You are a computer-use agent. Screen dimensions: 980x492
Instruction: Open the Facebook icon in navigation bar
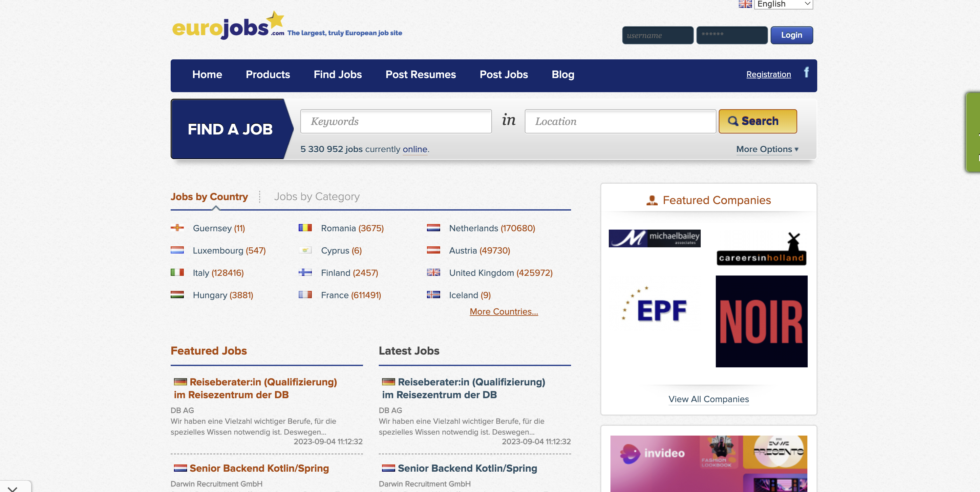point(806,72)
